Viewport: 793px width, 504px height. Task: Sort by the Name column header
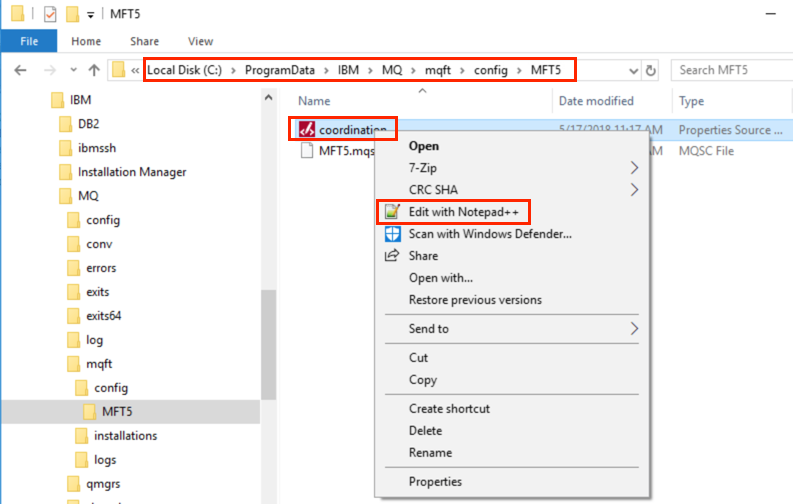click(314, 101)
